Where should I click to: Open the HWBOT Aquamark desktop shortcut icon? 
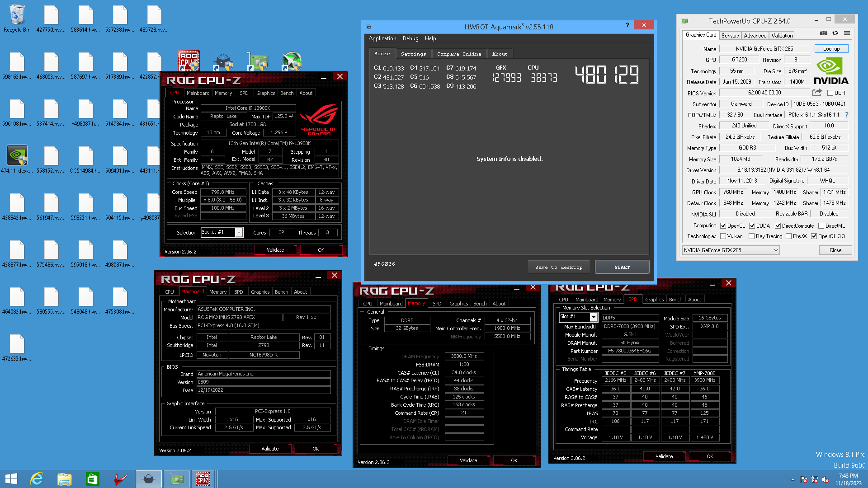[x=223, y=62]
